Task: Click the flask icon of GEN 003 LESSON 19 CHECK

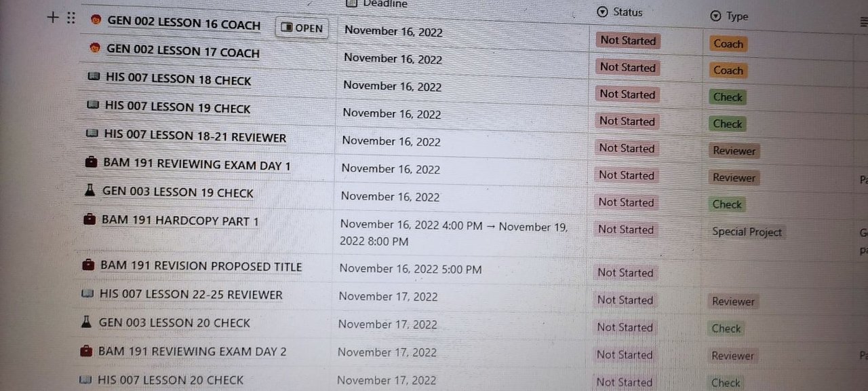Action: tap(90, 191)
